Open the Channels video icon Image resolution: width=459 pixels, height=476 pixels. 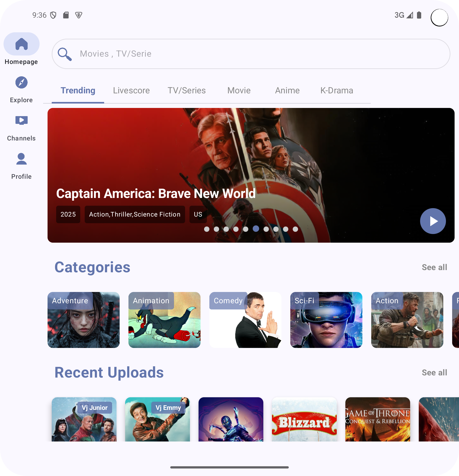pos(21,121)
